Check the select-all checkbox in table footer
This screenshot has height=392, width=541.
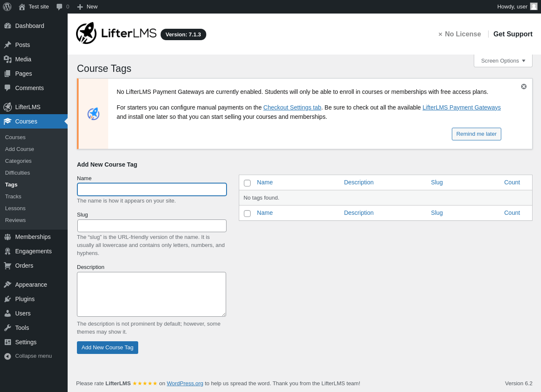[x=247, y=214]
